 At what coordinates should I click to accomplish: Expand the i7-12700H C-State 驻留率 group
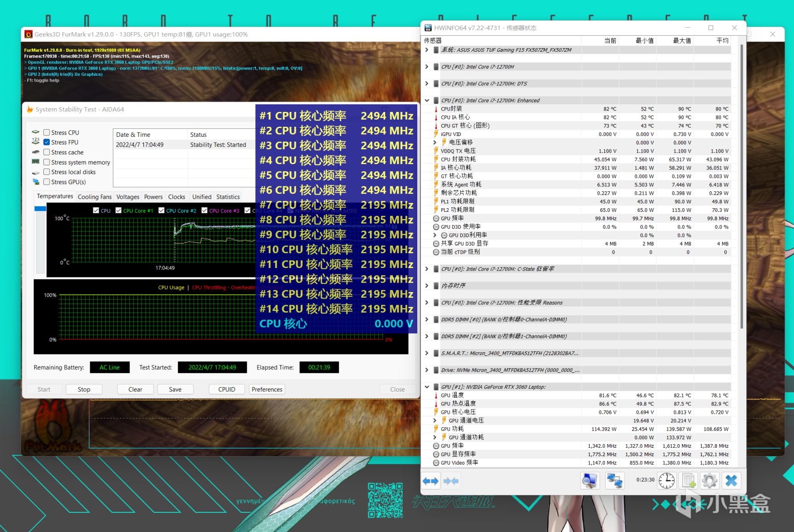[x=427, y=269]
